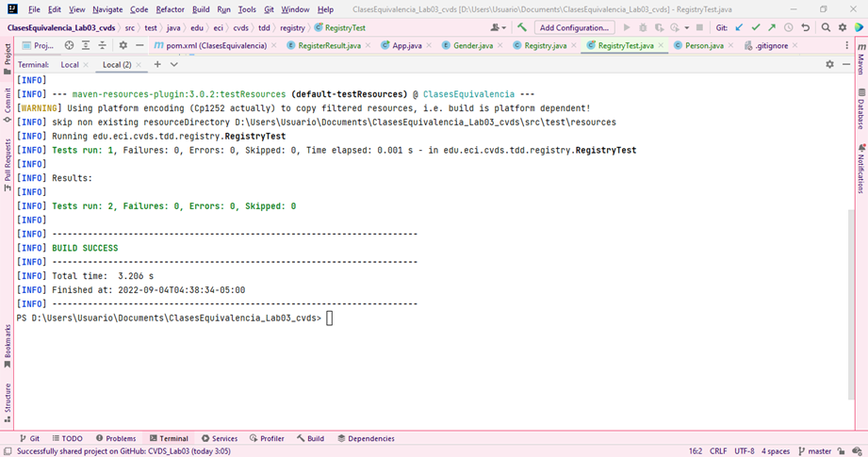Viewport: 868px width, 457px height.
Task: Switch to the .gitignore tab
Action: 771,45
